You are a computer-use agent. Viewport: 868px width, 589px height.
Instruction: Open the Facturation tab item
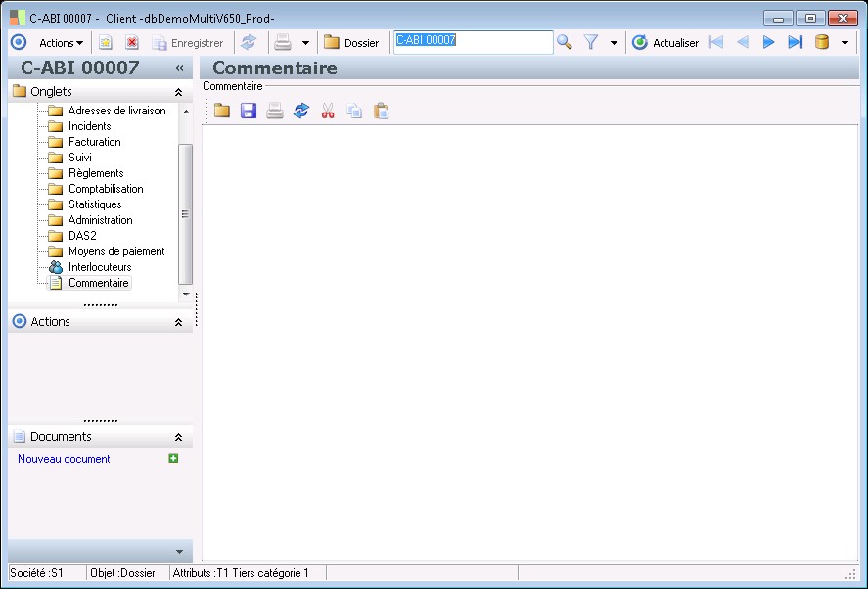click(x=95, y=142)
